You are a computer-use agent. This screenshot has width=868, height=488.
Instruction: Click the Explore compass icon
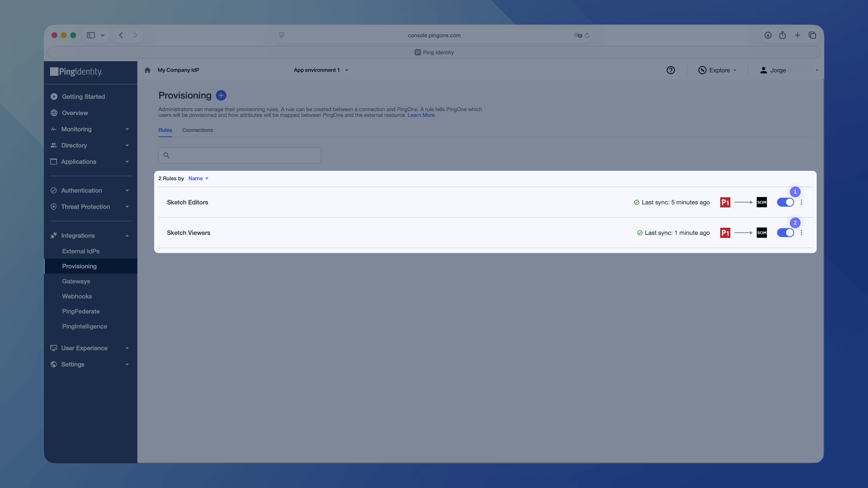pos(702,70)
